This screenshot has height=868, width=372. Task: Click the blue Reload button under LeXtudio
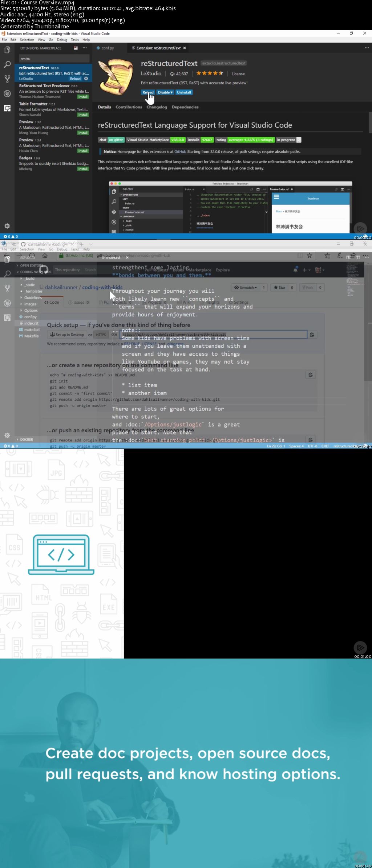(148, 92)
